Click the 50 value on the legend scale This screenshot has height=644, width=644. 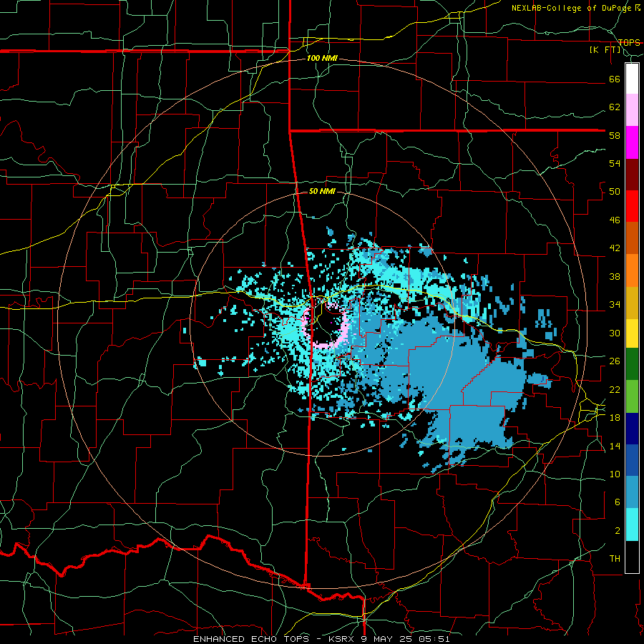(x=615, y=192)
